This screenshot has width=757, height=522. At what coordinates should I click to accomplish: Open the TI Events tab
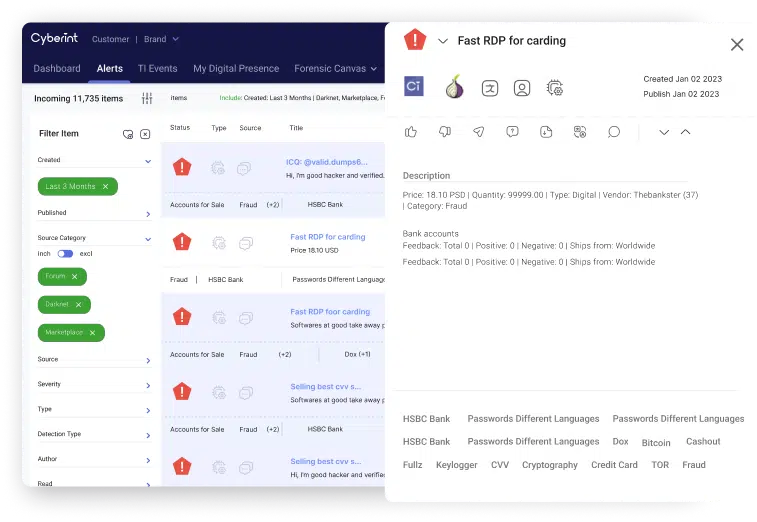pyautogui.click(x=157, y=69)
